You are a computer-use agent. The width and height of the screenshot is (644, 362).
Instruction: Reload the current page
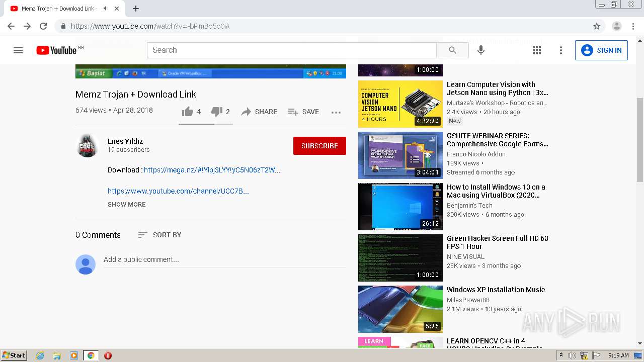click(43, 26)
